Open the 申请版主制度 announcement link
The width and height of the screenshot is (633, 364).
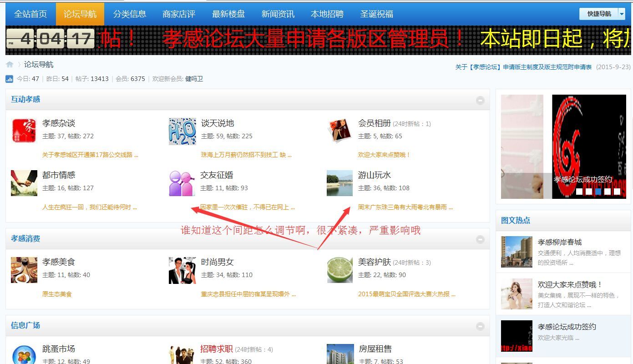coord(523,67)
